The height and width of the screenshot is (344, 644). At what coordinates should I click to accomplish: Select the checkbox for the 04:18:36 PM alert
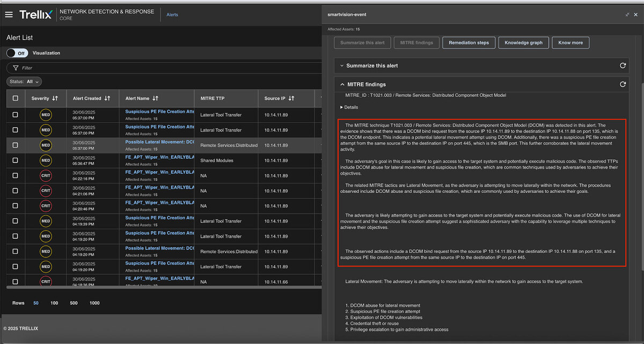pyautogui.click(x=15, y=281)
